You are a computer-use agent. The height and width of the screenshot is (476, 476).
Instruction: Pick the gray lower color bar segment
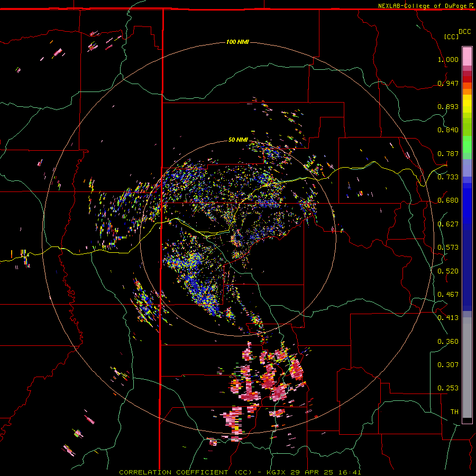467,368
